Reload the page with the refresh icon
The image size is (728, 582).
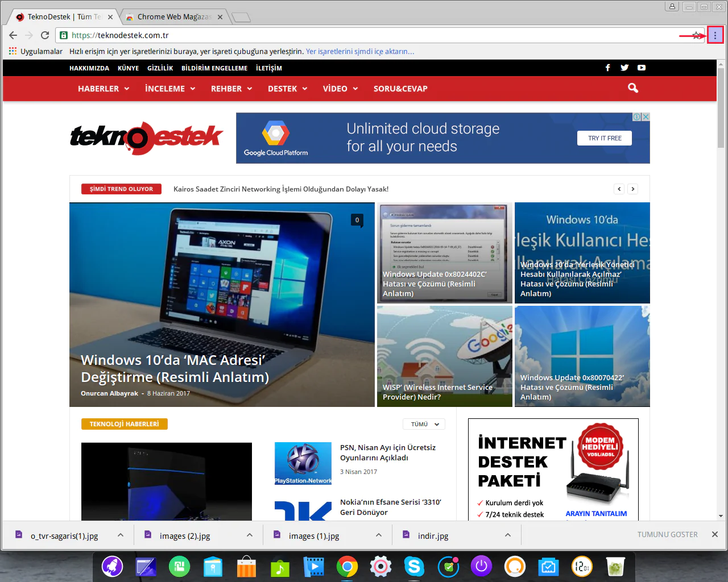point(45,35)
